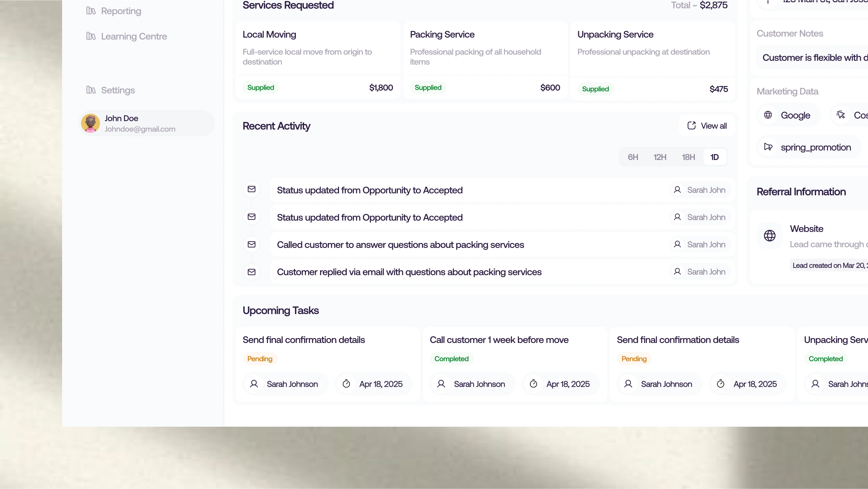The width and height of the screenshot is (868, 489).
Task: Click assignee icon on first Send final confirmation card
Action: [x=254, y=384]
